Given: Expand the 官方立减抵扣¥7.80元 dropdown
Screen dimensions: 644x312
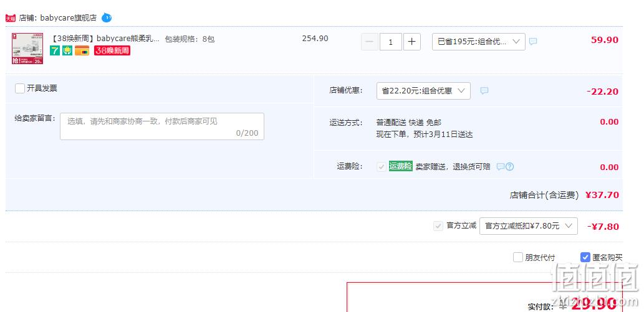Looking at the screenshot, I should point(529,226).
